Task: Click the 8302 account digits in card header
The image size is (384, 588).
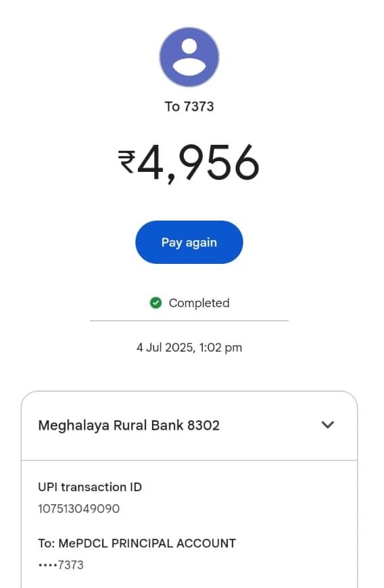Action: pos(203,425)
